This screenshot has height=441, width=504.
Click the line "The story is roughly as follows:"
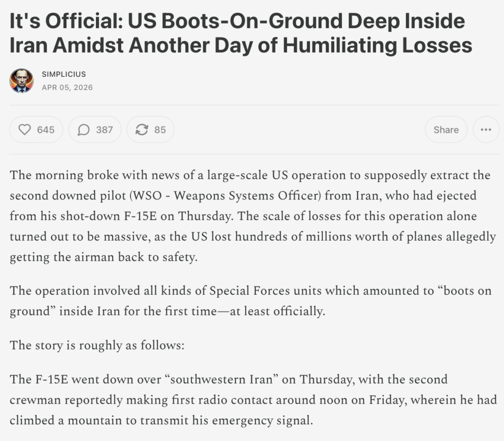(97, 345)
